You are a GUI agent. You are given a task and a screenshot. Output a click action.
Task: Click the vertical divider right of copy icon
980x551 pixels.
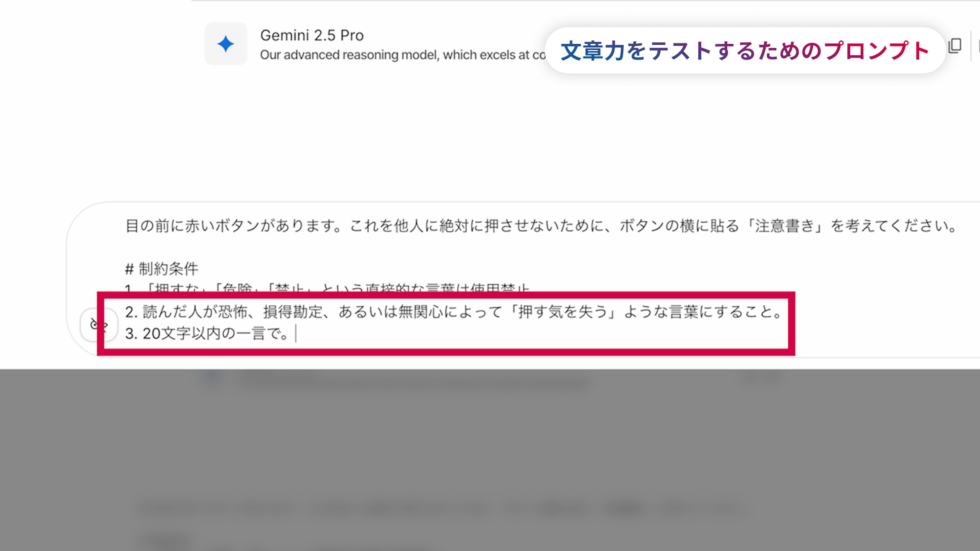pos(971,46)
